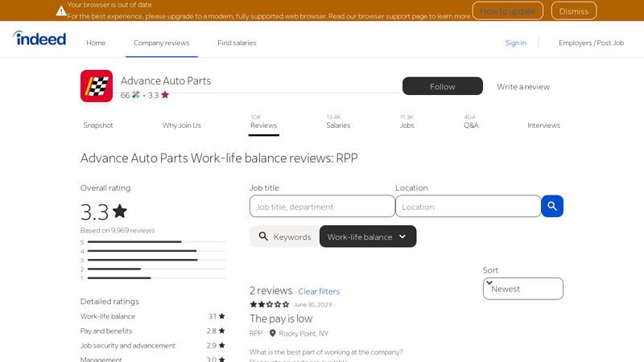Viewport: 644px width, 362px height.
Task: Click the Advance Auto Parts company name
Action: [166, 80]
